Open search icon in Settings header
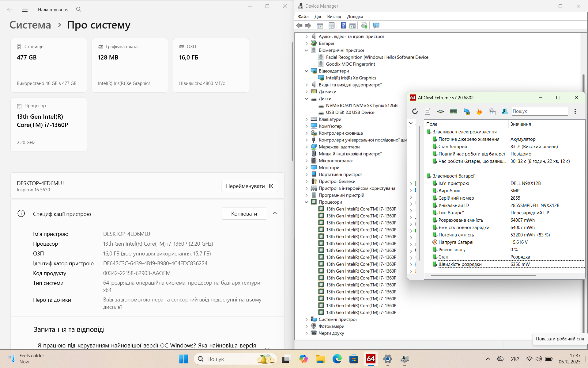588x368 pixels. pyautogui.click(x=79, y=10)
